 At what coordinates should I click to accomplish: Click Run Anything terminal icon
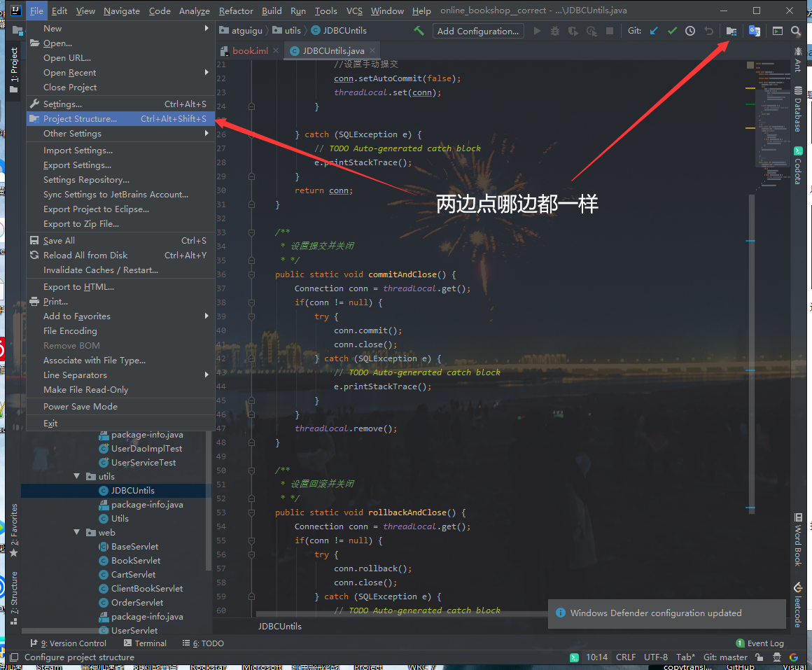(778, 31)
